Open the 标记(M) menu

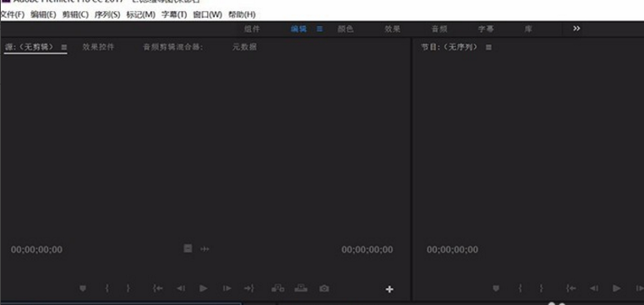pos(141,14)
